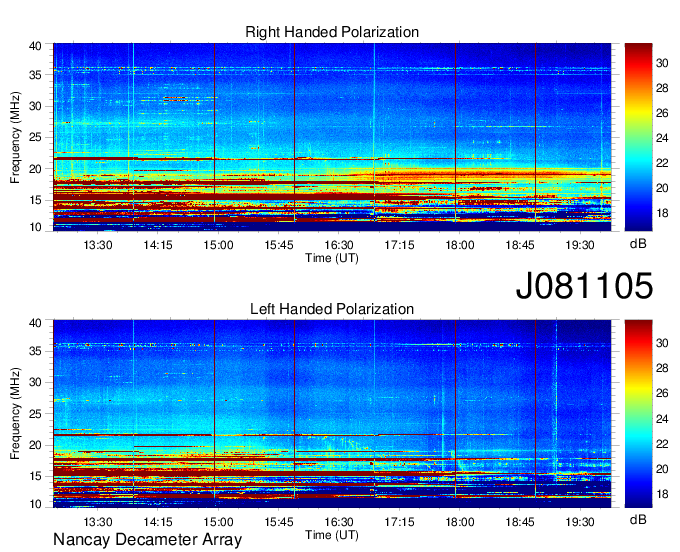
Task: Click the "dB" unit label of Left Handed color bar
Action: pyautogui.click(x=638, y=519)
